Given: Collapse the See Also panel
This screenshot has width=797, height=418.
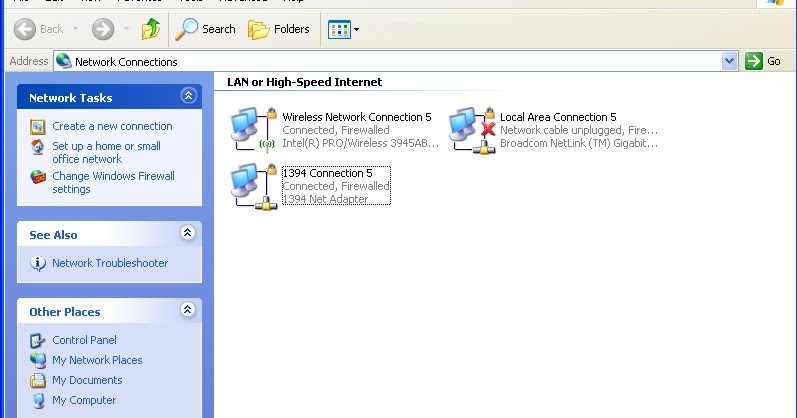Looking at the screenshot, I should [188, 232].
